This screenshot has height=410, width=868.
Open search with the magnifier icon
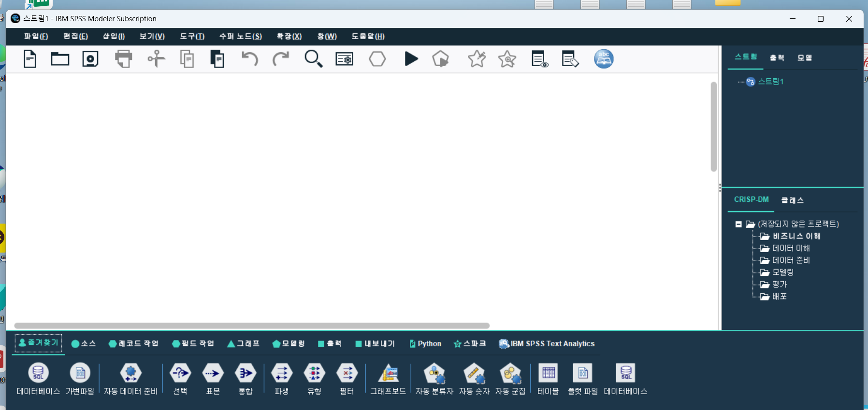click(x=313, y=59)
